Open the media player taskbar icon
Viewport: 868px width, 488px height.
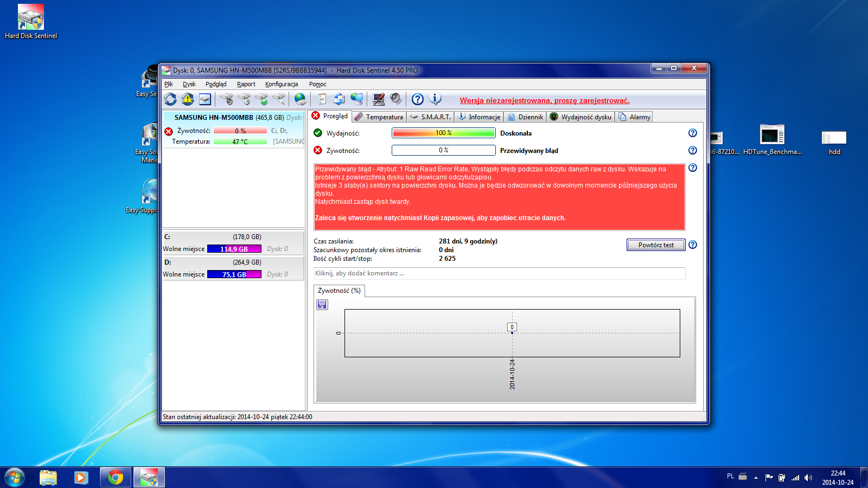tap(81, 478)
